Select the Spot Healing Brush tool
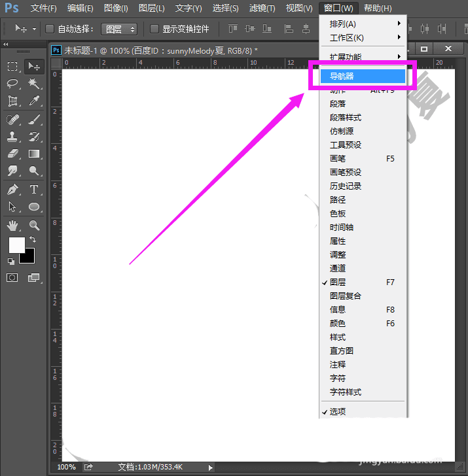 click(12, 120)
